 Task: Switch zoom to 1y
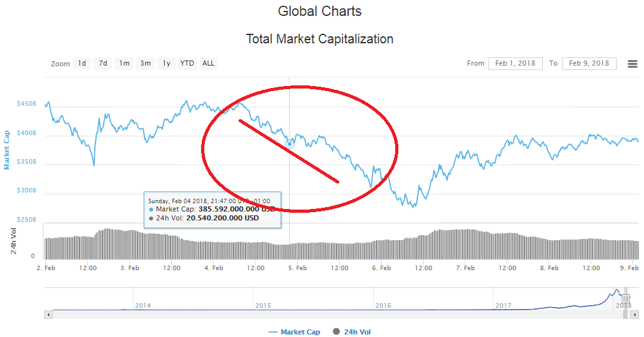click(x=166, y=63)
